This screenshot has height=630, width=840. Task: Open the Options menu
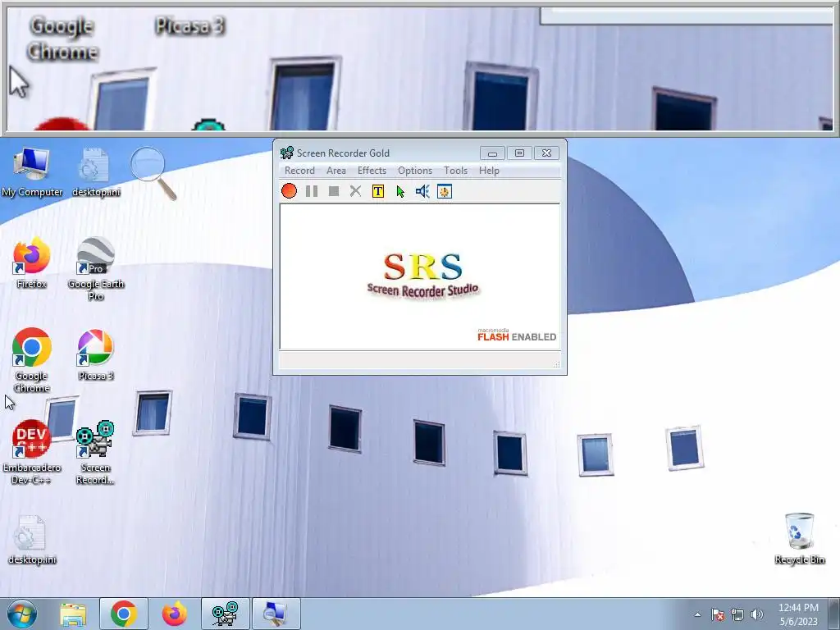[x=414, y=171]
